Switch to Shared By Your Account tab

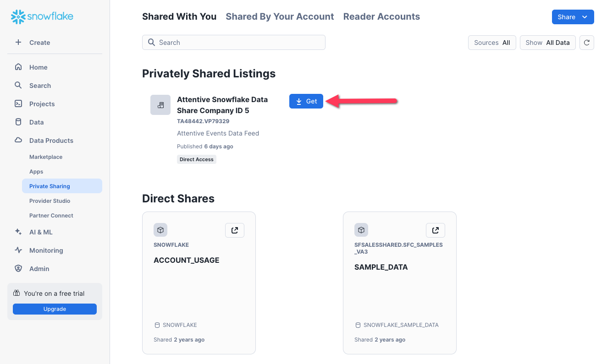click(280, 16)
